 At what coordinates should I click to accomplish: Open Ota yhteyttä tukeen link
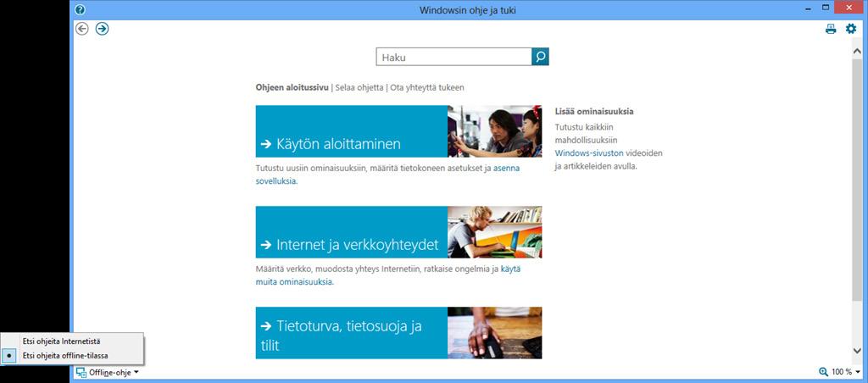tap(427, 87)
